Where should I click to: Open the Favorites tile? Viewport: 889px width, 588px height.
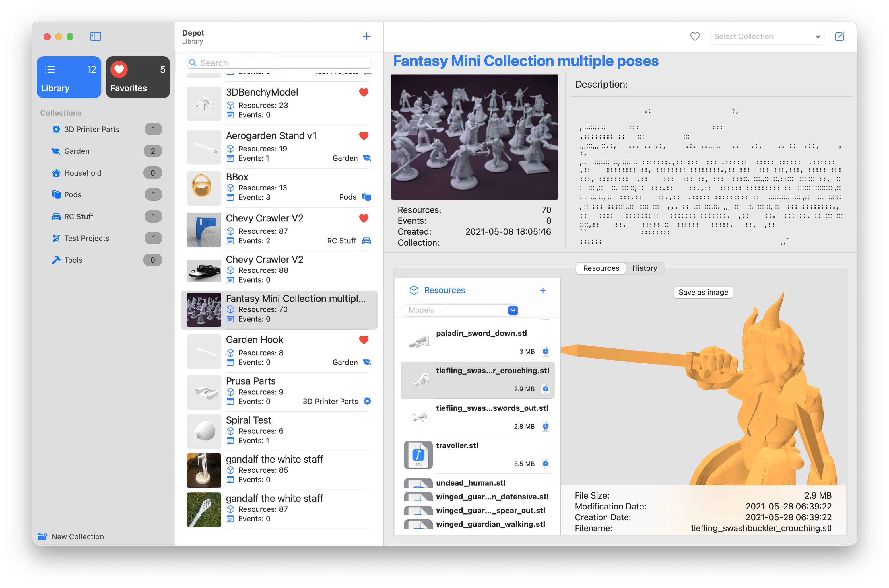pos(138,77)
